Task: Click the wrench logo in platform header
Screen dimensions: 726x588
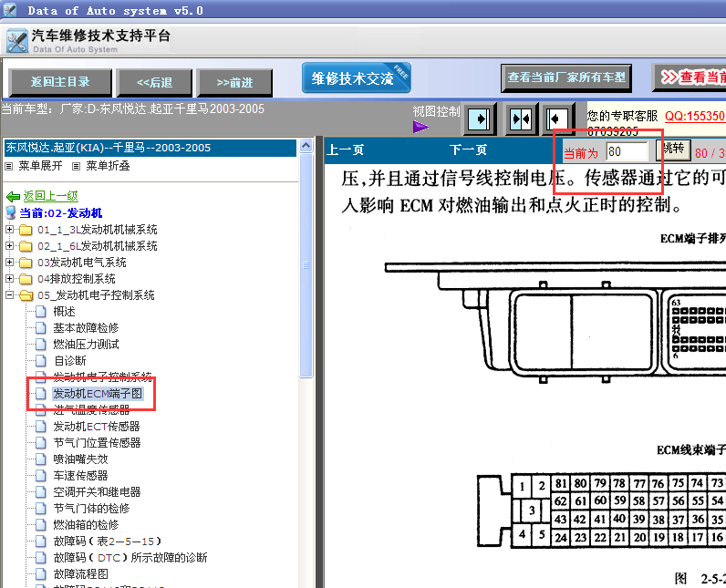Action: [17, 41]
